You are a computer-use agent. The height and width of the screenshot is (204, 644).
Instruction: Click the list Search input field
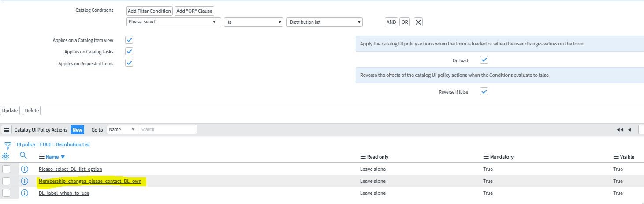(168, 129)
